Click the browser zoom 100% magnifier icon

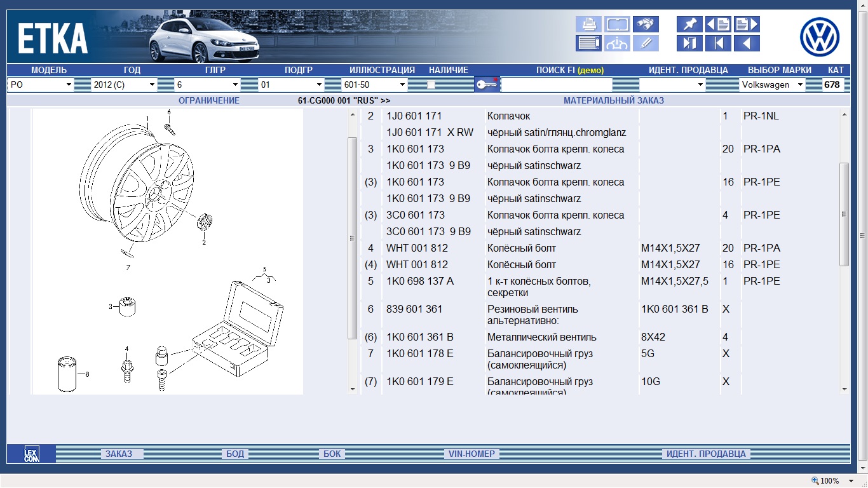(815, 481)
